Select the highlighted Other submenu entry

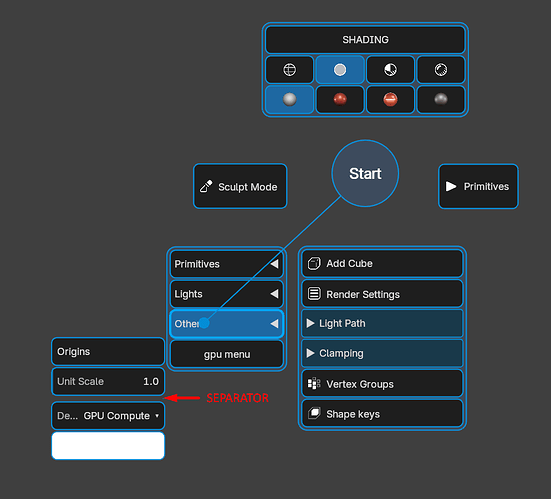click(227, 324)
